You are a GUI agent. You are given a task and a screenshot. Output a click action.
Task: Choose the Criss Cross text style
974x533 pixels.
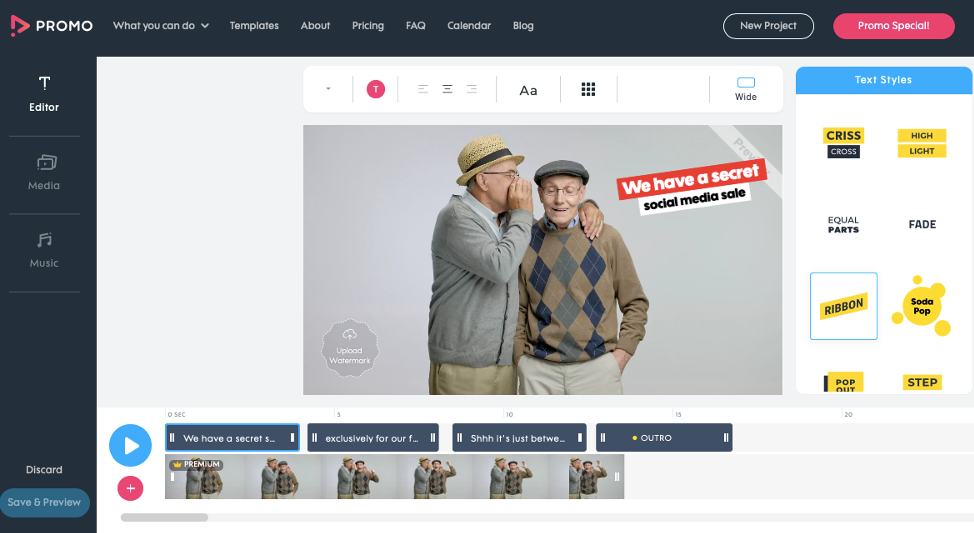click(844, 143)
